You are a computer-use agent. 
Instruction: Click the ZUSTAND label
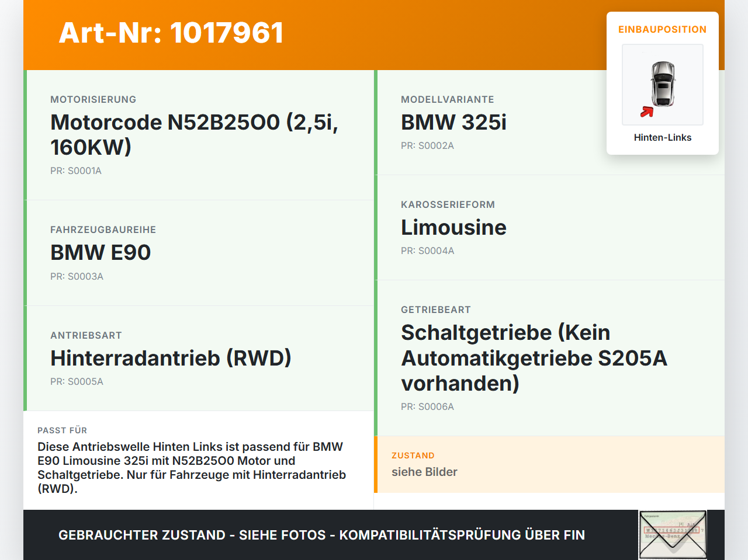(413, 455)
